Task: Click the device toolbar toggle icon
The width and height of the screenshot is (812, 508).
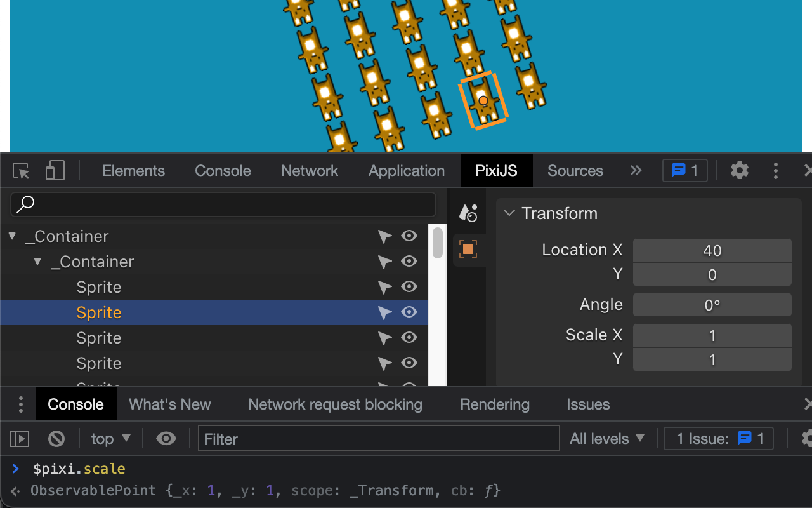Action: 55,170
